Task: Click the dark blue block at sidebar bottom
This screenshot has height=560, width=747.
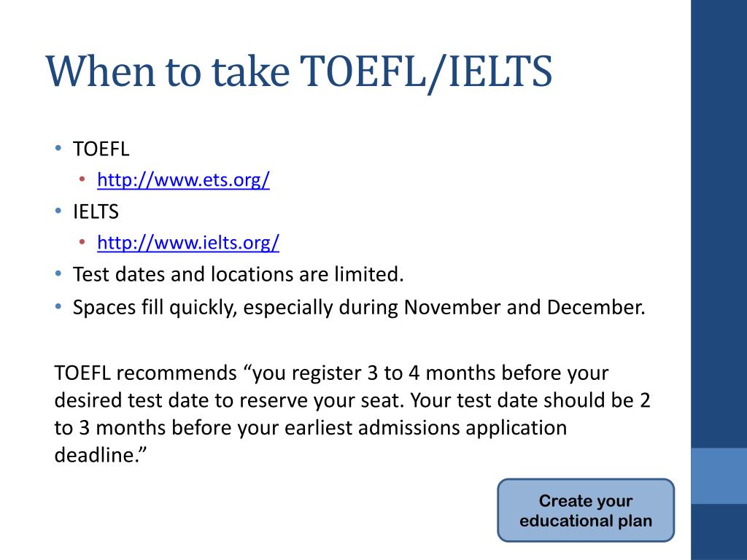Action: pos(719,532)
